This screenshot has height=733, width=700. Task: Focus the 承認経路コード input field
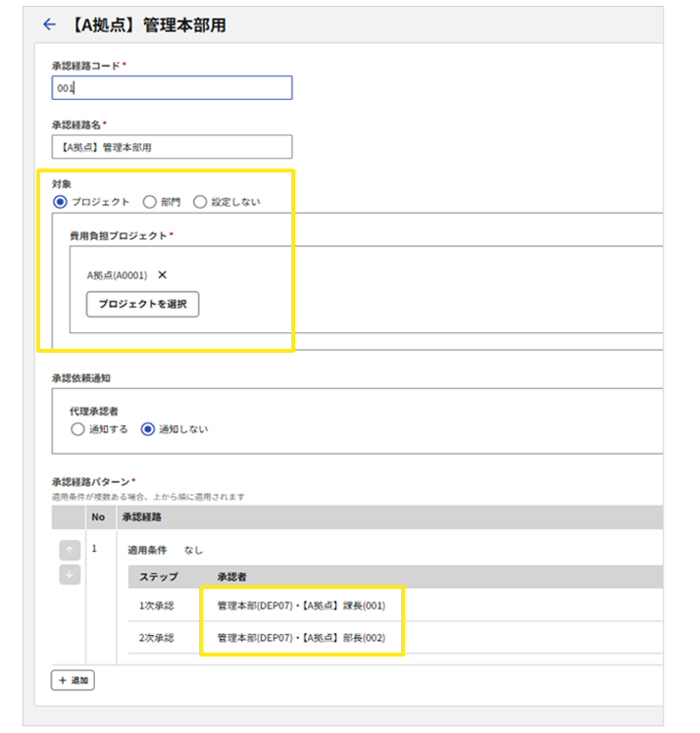(172, 88)
